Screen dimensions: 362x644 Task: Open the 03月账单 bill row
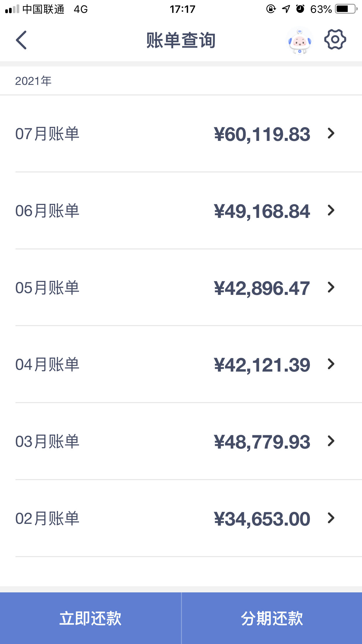pyautogui.click(x=181, y=441)
